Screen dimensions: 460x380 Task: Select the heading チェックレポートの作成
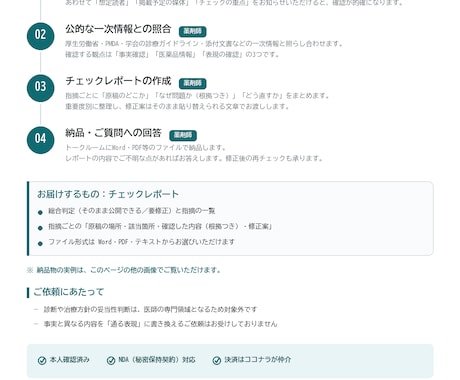point(118,81)
